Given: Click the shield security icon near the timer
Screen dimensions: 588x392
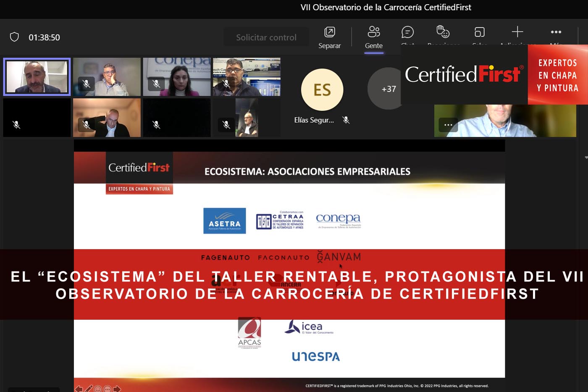Looking at the screenshot, I should (15, 37).
